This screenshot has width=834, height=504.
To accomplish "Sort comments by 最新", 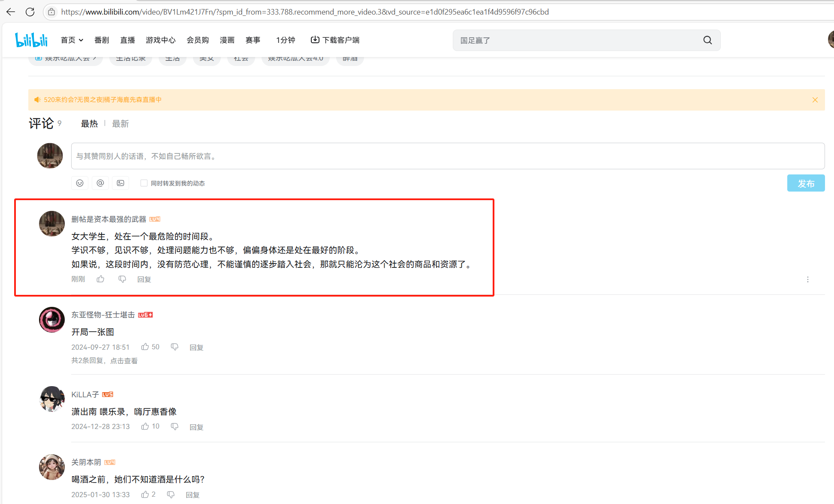I will point(120,124).
